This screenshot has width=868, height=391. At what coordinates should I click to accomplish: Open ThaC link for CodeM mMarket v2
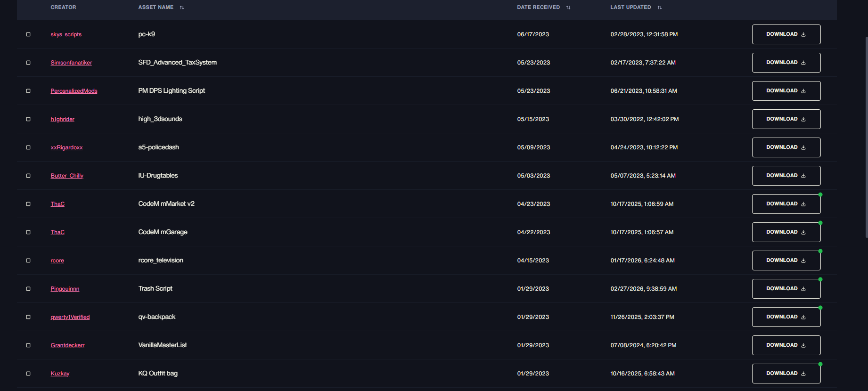click(57, 204)
